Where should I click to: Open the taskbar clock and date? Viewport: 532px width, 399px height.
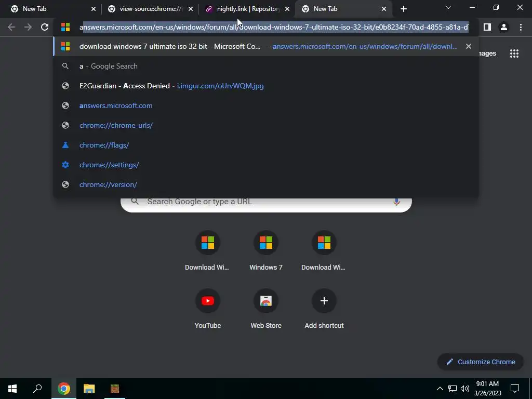coord(487,389)
